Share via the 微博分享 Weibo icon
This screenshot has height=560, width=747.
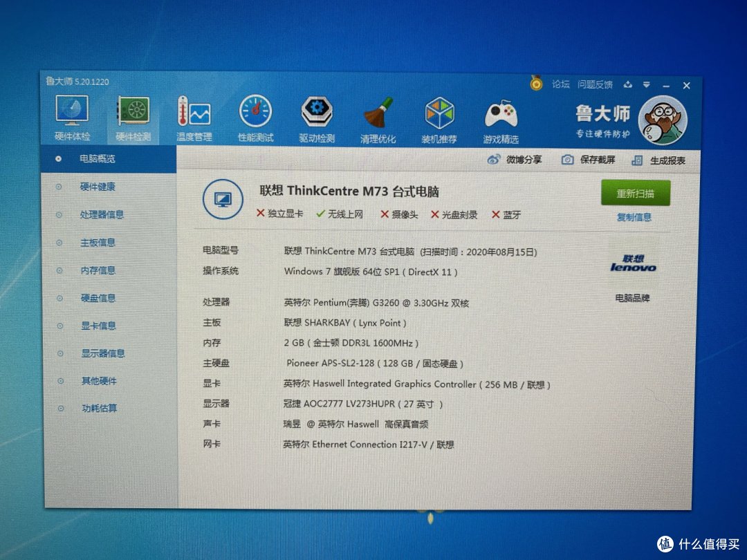pos(513,160)
